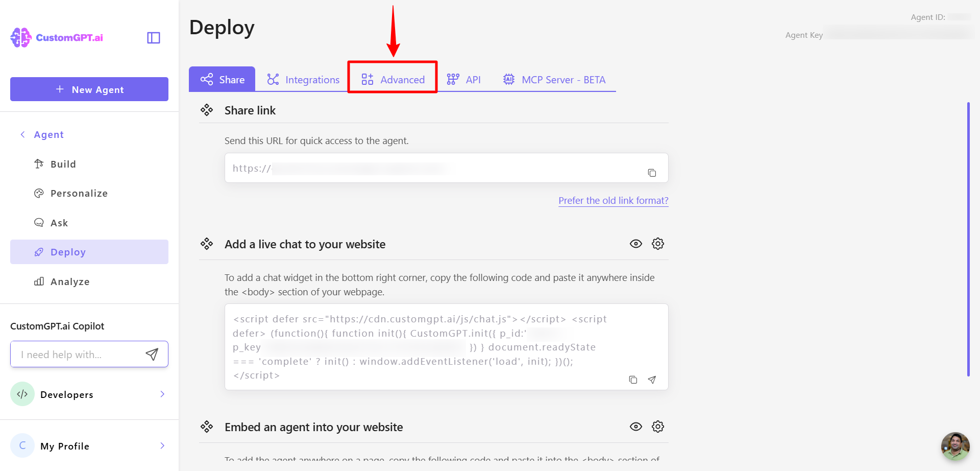Click the 'Agent Key' label
The image size is (980, 471).
coord(804,35)
